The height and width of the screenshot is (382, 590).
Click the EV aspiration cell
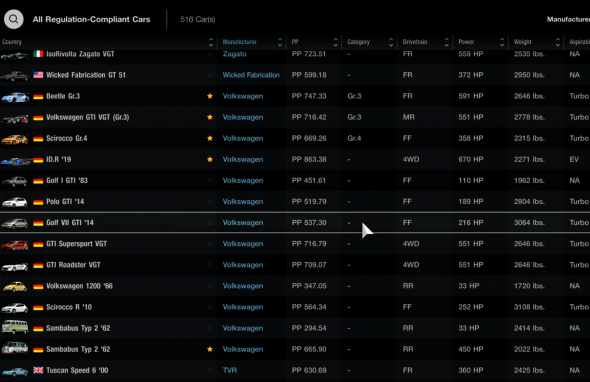(574, 159)
